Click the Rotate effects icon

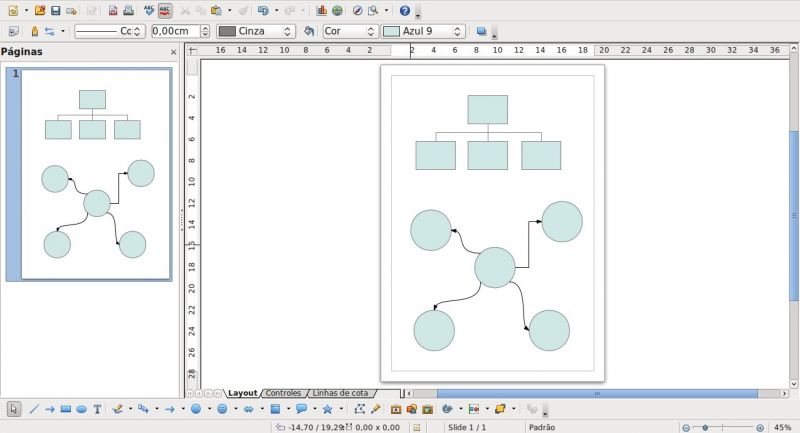tap(447, 409)
